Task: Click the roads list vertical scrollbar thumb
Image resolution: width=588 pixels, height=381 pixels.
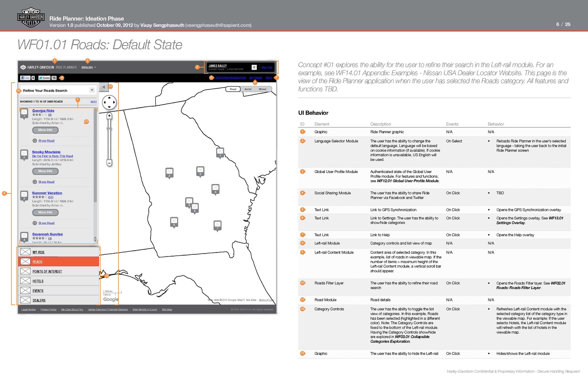Action: pos(95,155)
